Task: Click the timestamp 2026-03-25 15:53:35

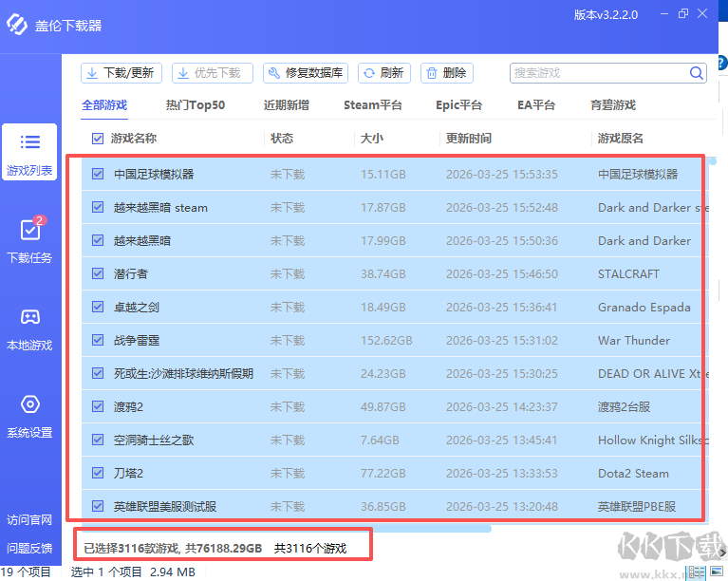Action: 502,174
